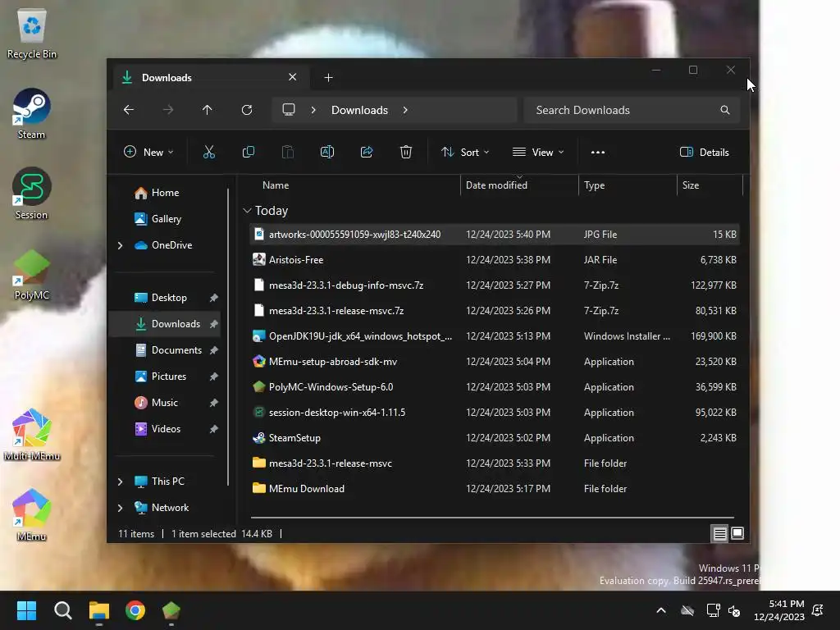
Task: Refresh the Downloads folder view
Action: (x=247, y=110)
